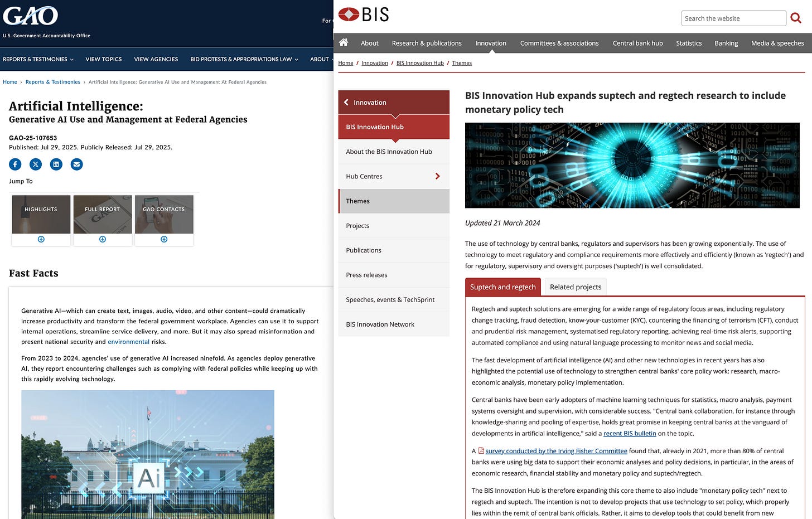The height and width of the screenshot is (519, 812).
Task: Expand Hub Centres submenu arrow
Action: click(x=437, y=176)
